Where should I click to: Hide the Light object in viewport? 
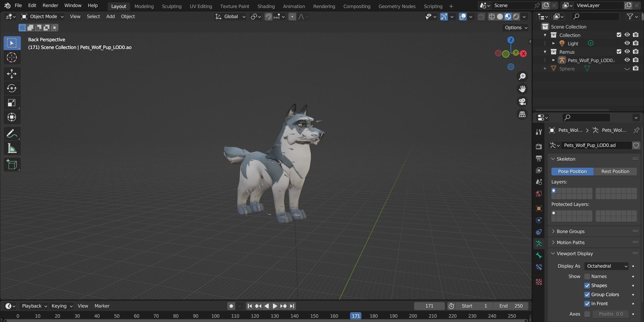click(627, 43)
